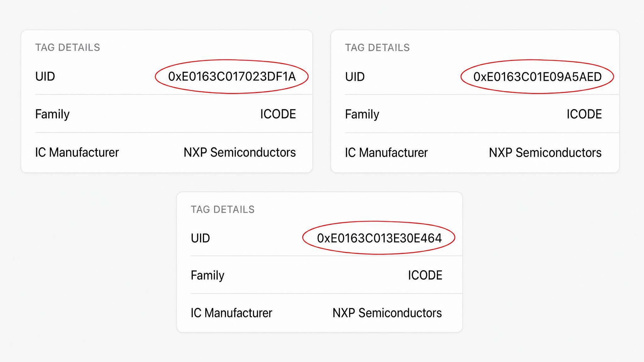Click ICODE value in top-left card
Image resolution: width=644 pixels, height=362 pixels.
coord(278,114)
